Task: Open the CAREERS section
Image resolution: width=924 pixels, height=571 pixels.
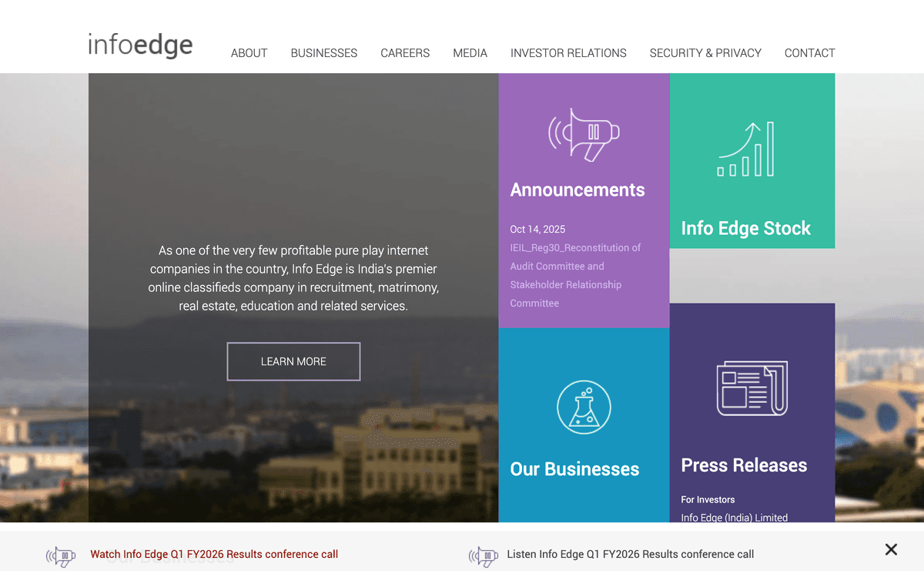Action: (405, 52)
